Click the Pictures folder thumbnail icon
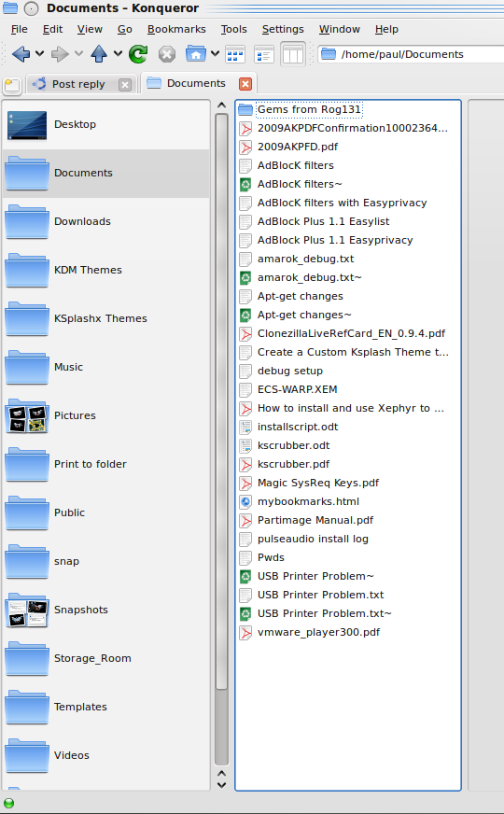Image resolution: width=504 pixels, height=814 pixels. point(27,417)
